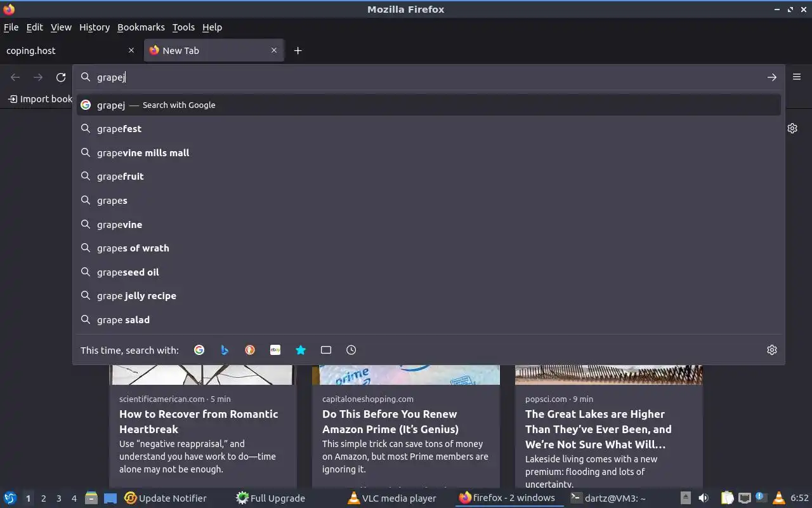Screen dimensions: 812x508
Task: Open the Firefox hamburger application menu
Action: click(797, 77)
